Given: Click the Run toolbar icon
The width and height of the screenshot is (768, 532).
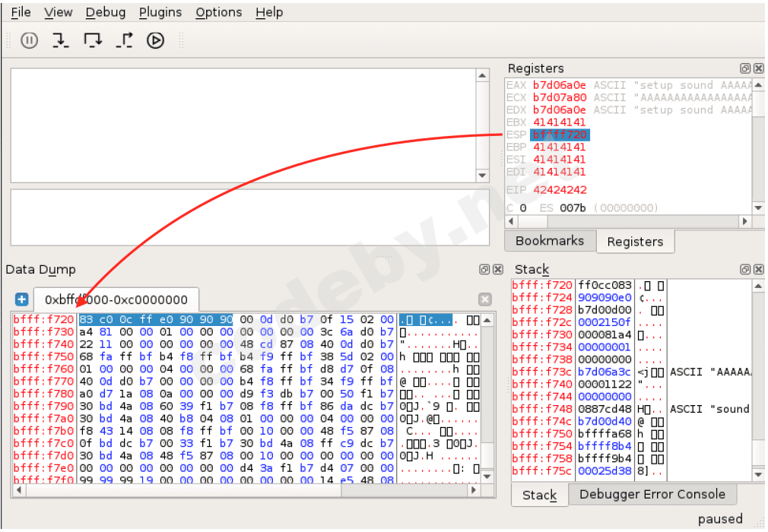Looking at the screenshot, I should (x=155, y=40).
